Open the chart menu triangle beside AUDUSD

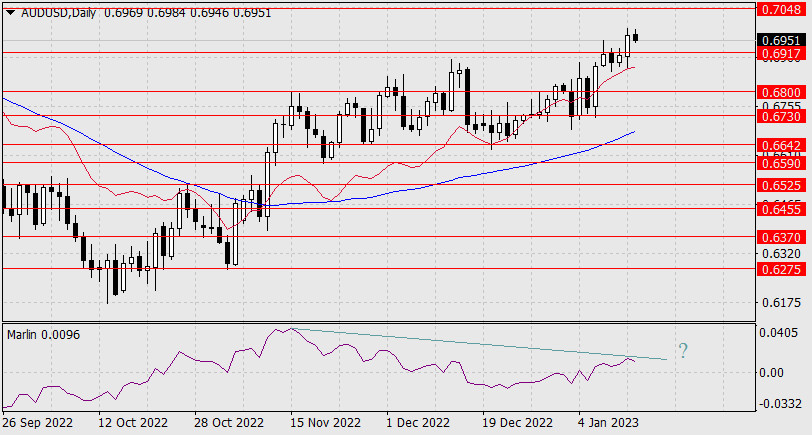coord(10,11)
